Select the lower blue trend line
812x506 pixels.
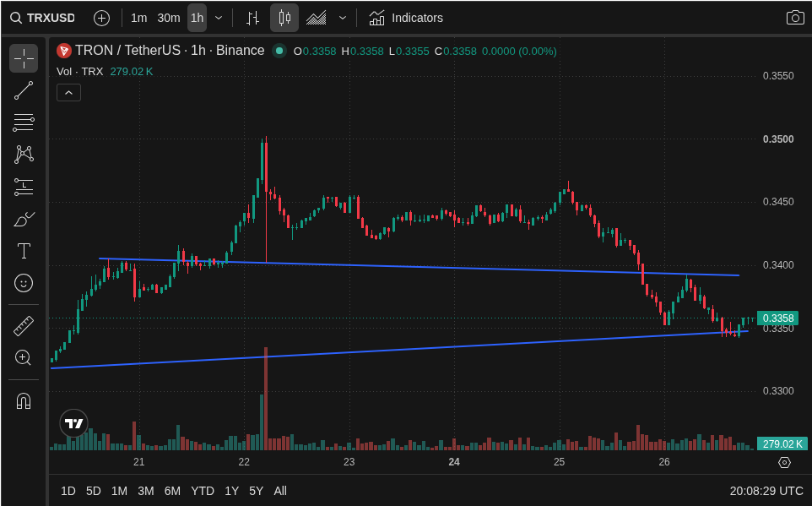pos(398,350)
